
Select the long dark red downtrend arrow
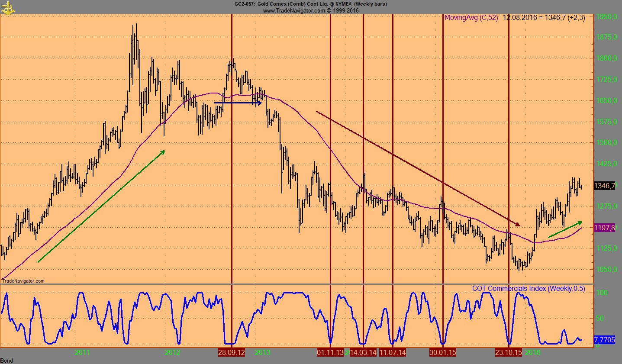(418, 168)
